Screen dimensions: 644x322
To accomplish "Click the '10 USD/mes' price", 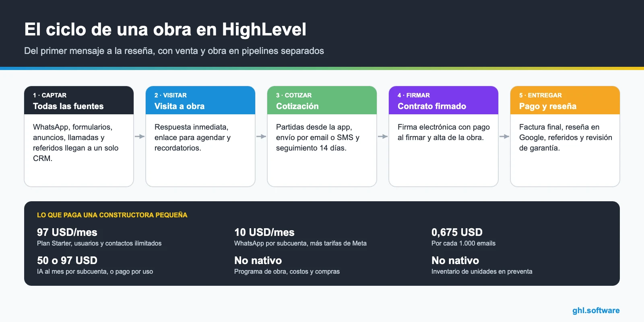I will [264, 232].
